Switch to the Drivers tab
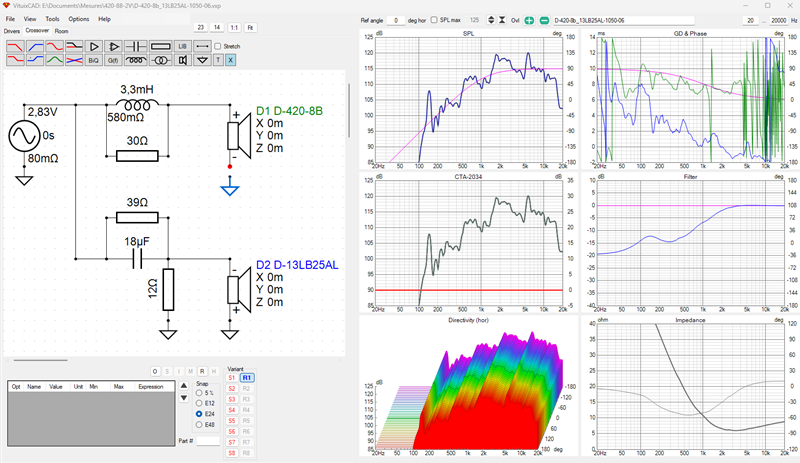Viewport: 800px width, 463px height. (x=12, y=31)
